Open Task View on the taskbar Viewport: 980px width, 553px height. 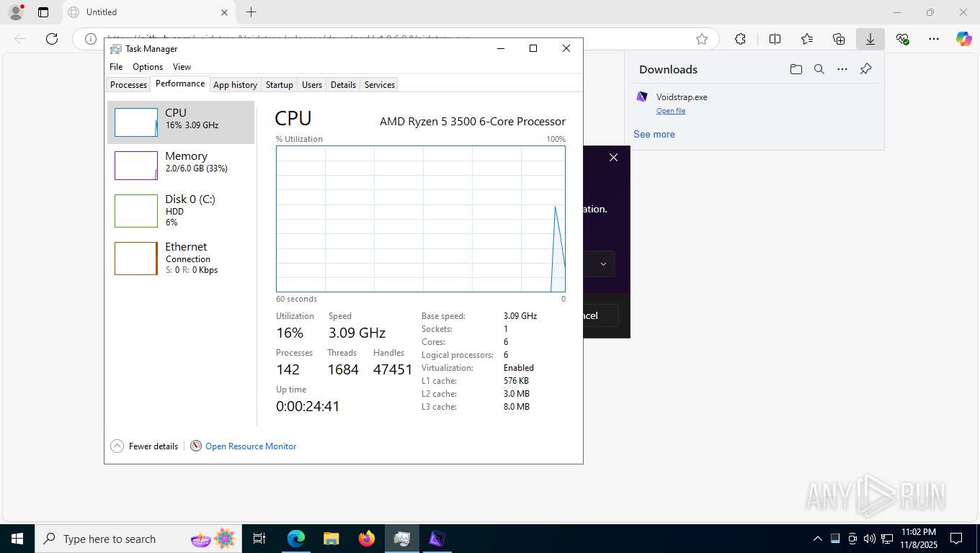259,539
